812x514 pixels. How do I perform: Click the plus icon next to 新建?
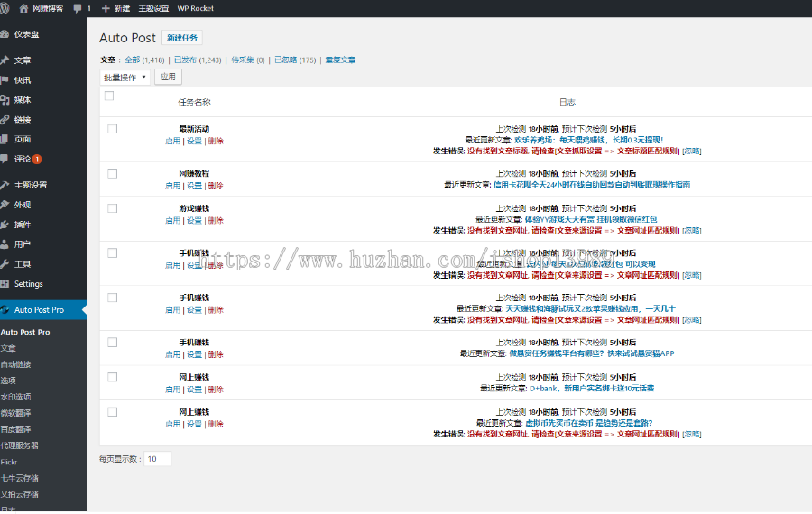106,8
